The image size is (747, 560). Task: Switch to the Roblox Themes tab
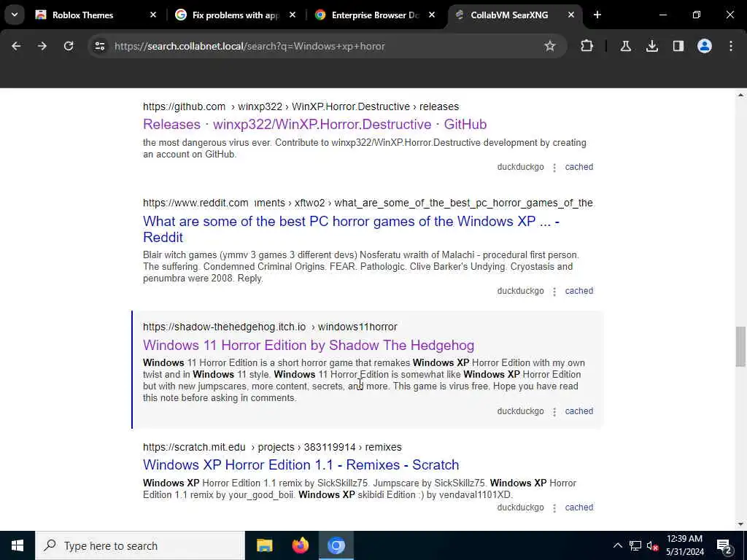pyautogui.click(x=96, y=15)
